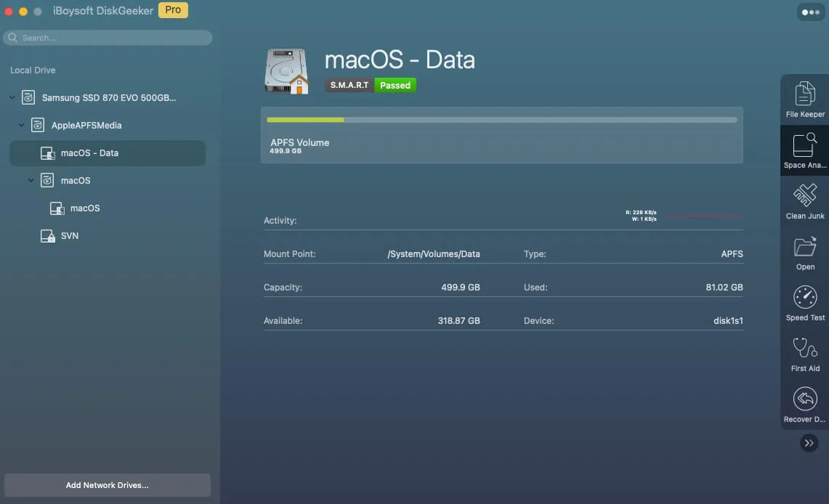Click Add Network Drives button
This screenshot has width=829, height=504.
[x=107, y=485]
